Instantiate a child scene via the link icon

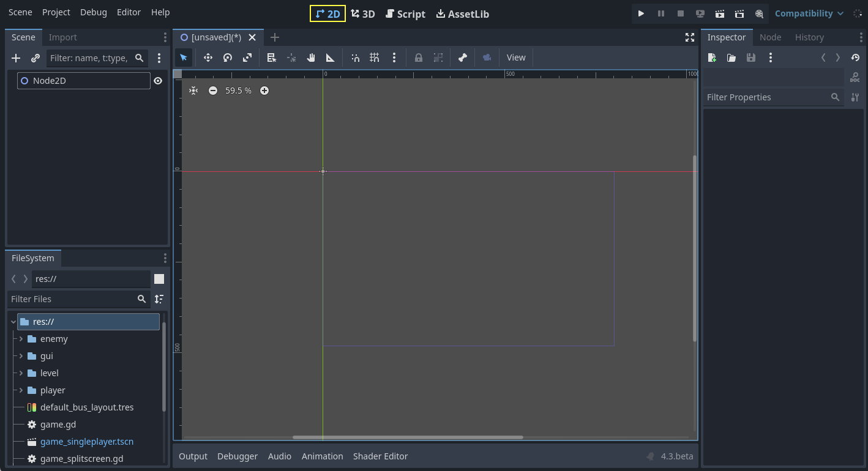click(x=35, y=58)
